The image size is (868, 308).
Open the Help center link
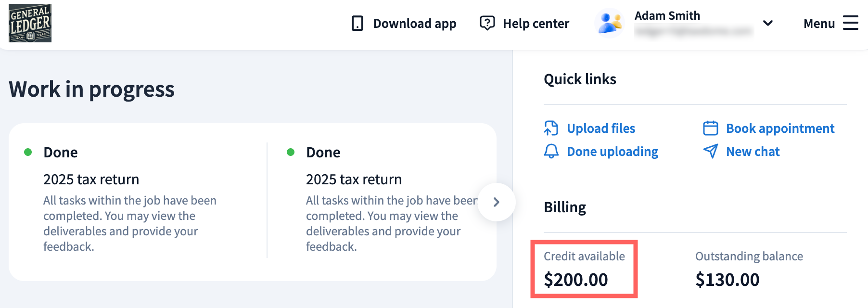536,24
